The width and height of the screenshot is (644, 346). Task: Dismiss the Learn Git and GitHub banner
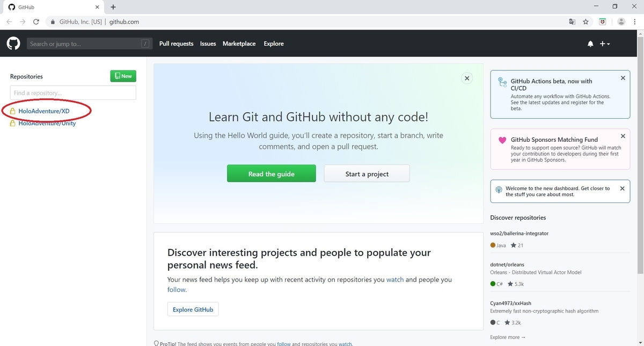467,78
